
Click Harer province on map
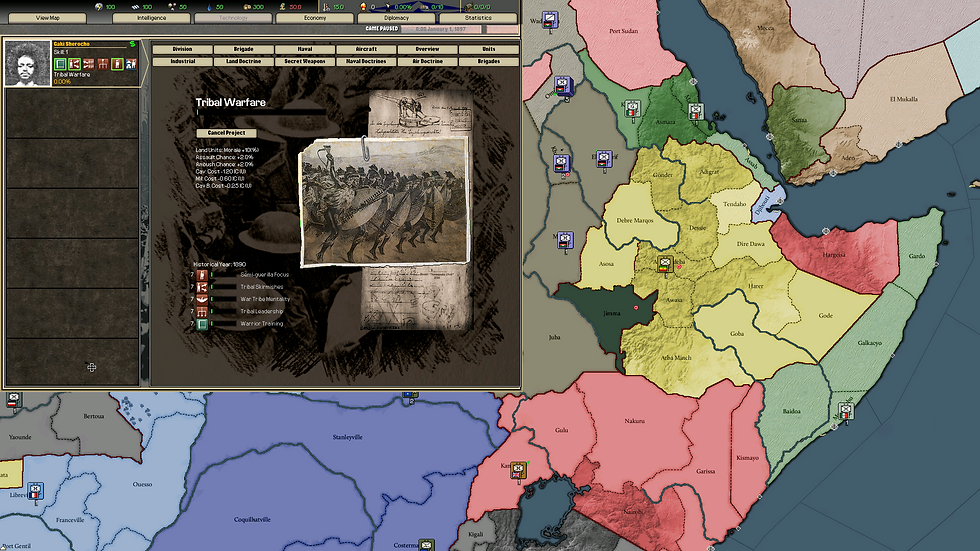(756, 286)
